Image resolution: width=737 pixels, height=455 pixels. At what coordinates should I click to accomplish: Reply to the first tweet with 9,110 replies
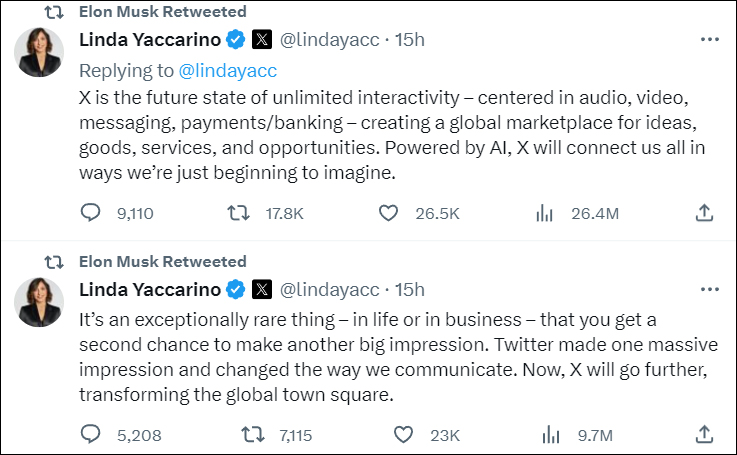click(91, 212)
